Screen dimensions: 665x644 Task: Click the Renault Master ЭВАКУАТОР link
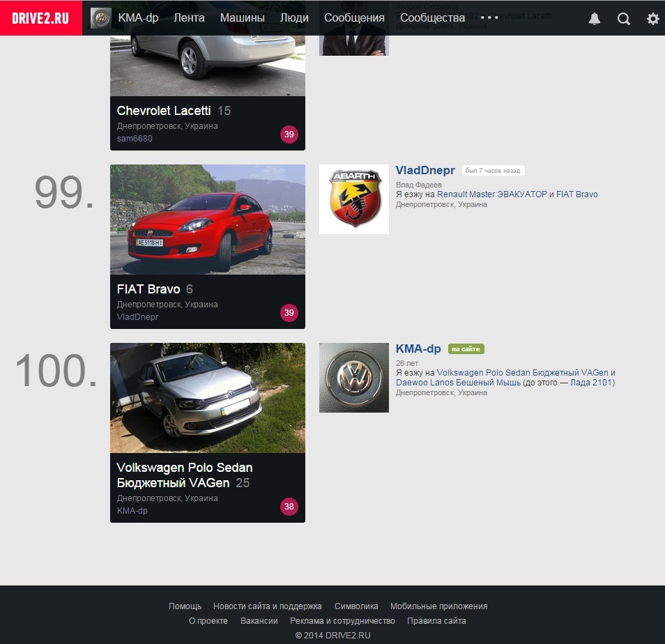tap(492, 194)
